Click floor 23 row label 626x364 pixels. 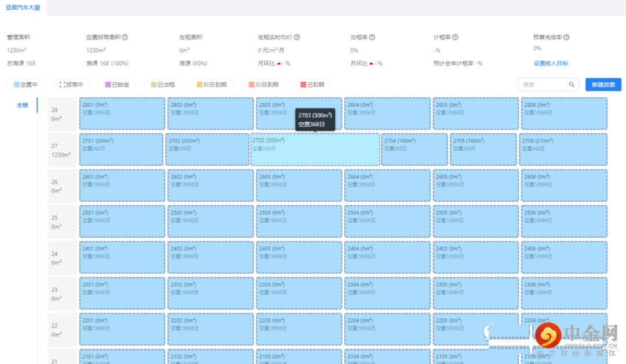62,294
